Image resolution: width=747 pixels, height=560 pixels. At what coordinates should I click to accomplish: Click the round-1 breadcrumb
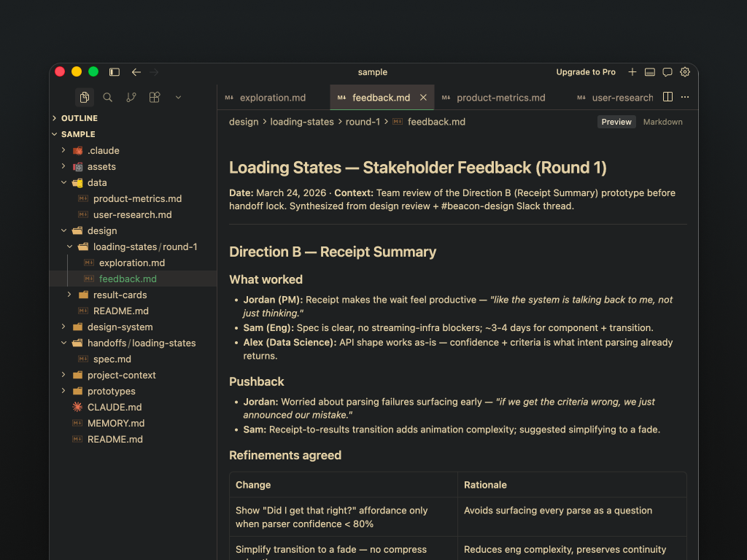coord(363,122)
